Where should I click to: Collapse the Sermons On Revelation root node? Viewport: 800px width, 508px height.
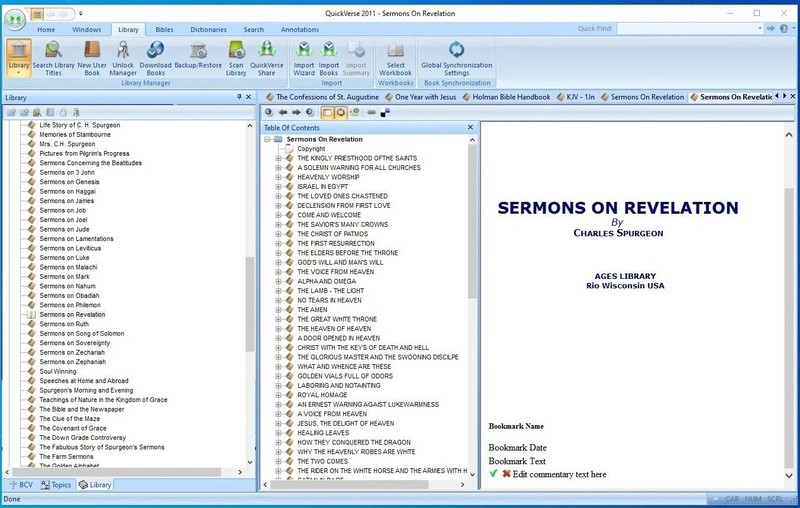coord(267,139)
